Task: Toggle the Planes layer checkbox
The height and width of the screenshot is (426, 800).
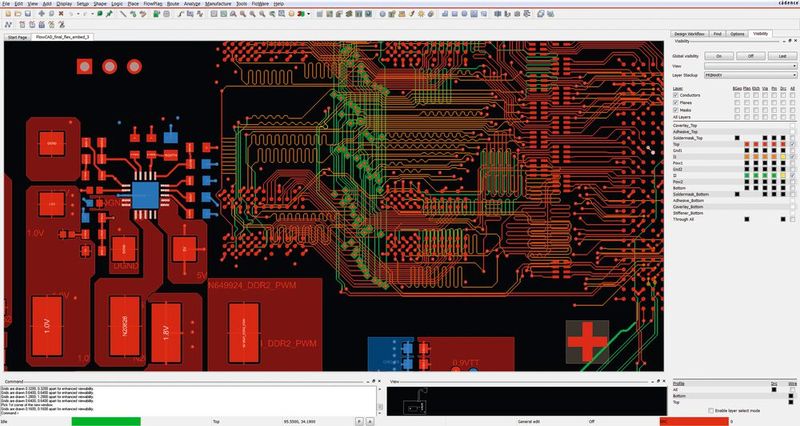Action: (675, 102)
